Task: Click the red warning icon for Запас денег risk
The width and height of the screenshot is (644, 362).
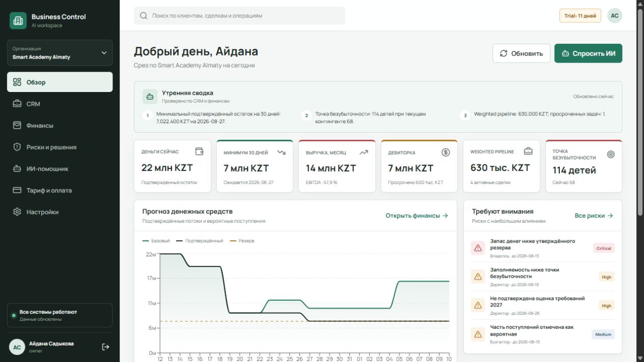Action: [x=478, y=248]
